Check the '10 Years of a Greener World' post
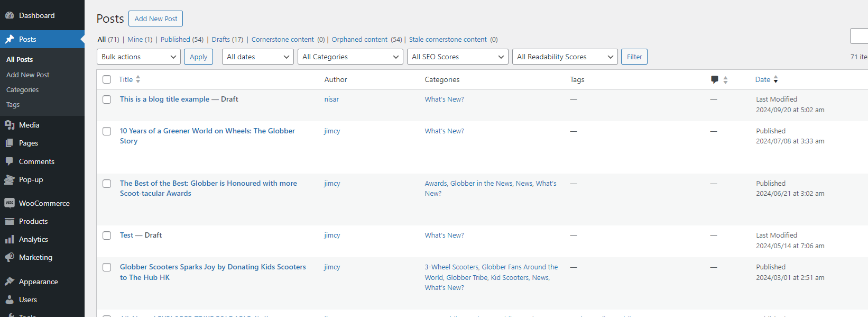 pyautogui.click(x=107, y=131)
